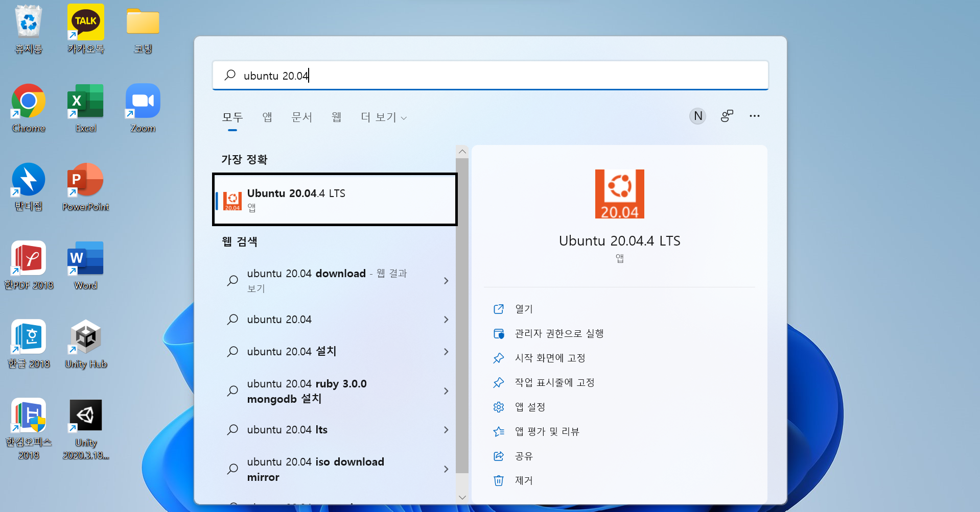Screen dimensions: 980x512
Task: Select the Ubuntu 20.04.4 LTS best match
Action: click(335, 200)
